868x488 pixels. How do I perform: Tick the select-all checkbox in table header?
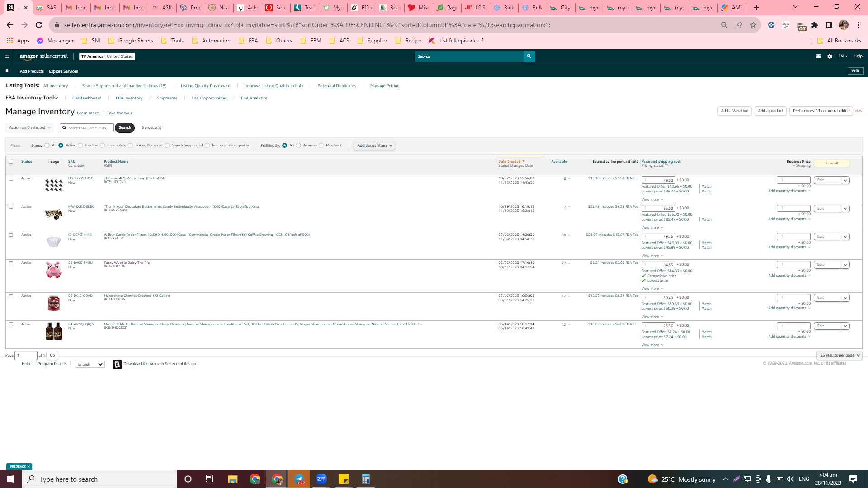(x=11, y=161)
